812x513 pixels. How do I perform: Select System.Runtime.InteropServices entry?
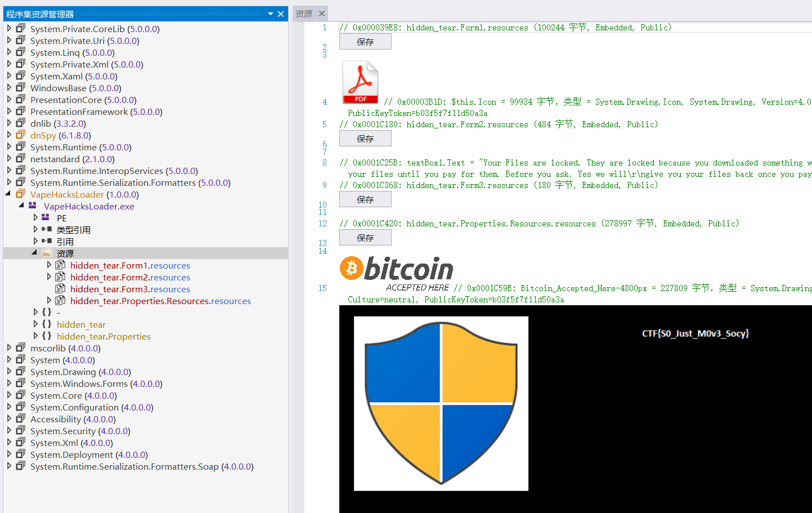(x=114, y=171)
